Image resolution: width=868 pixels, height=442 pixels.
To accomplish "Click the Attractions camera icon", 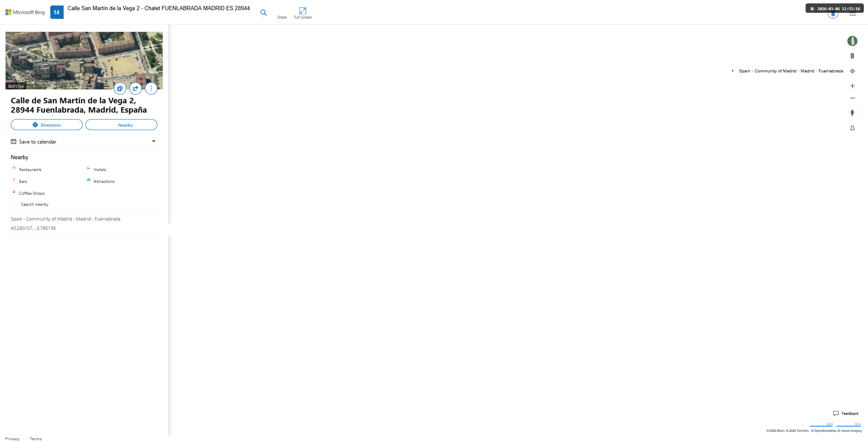I will [x=89, y=180].
